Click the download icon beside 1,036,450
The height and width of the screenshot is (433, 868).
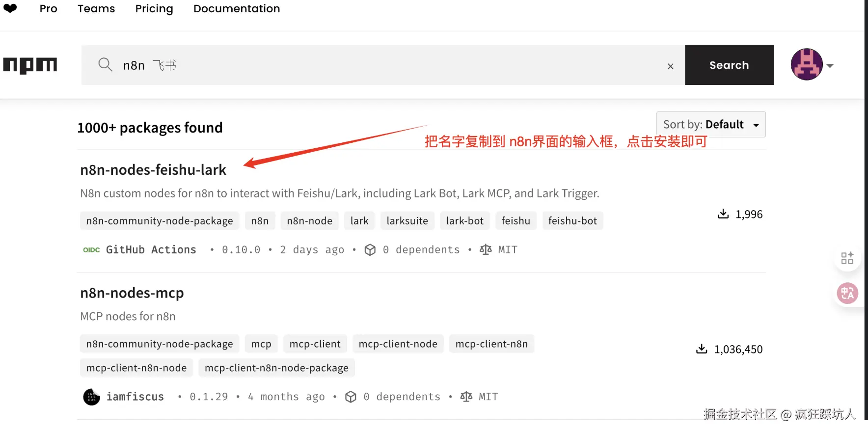702,349
